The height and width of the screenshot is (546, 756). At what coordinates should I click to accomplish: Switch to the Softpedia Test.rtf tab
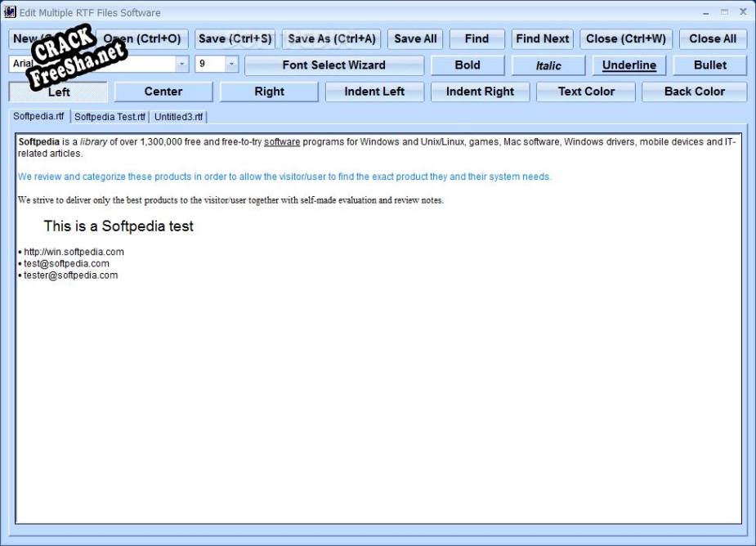pos(110,117)
